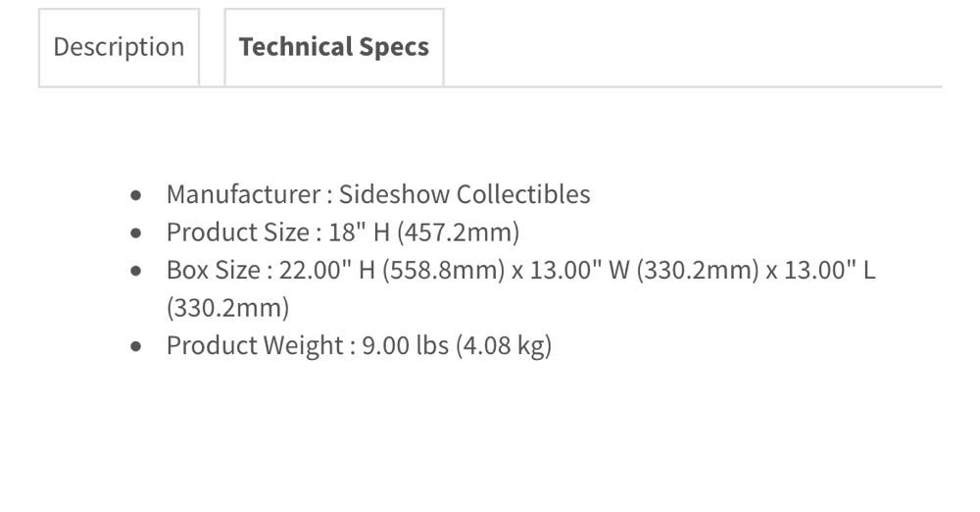Screen dimensions: 980x512
Task: Click the Sideshow Collectibles text
Action: coord(465,194)
